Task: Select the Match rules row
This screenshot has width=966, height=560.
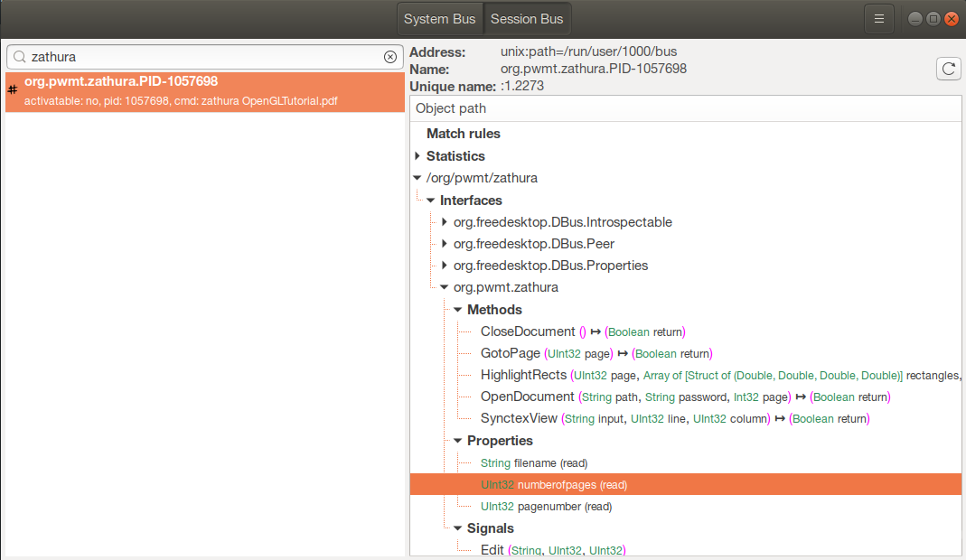Action: (685, 134)
